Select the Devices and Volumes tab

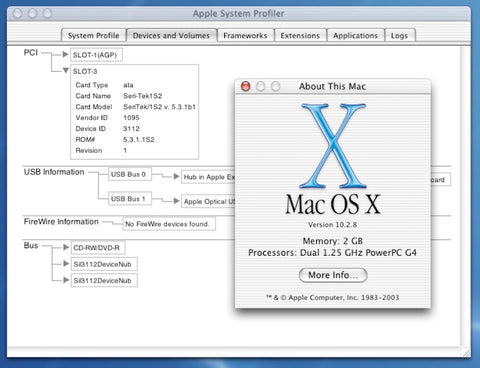171,36
